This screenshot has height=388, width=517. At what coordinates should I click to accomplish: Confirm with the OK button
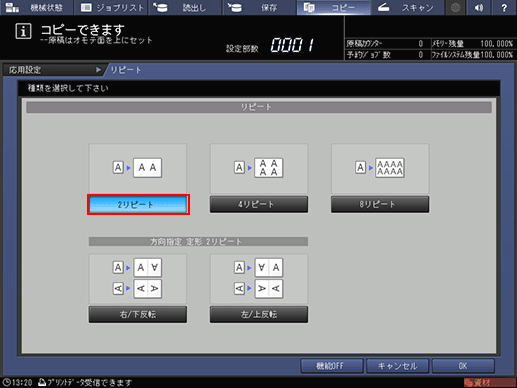(463, 366)
